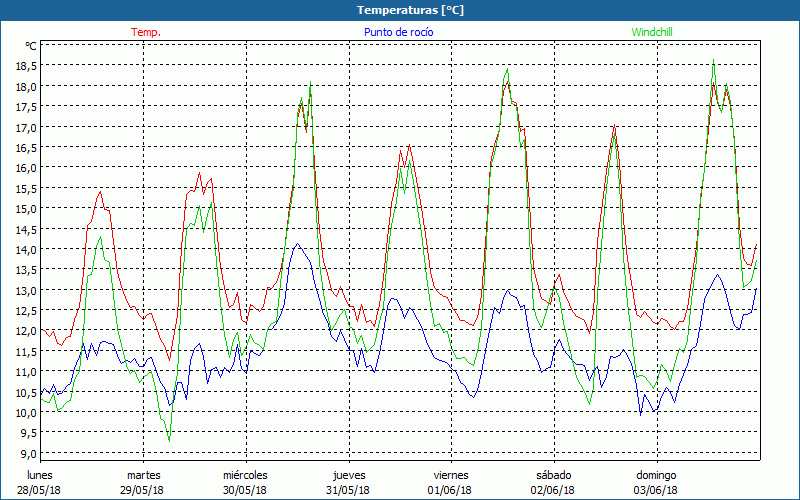Click the '16,5' y-axis value
Viewport: 800px width, 500px height.
tap(26, 147)
